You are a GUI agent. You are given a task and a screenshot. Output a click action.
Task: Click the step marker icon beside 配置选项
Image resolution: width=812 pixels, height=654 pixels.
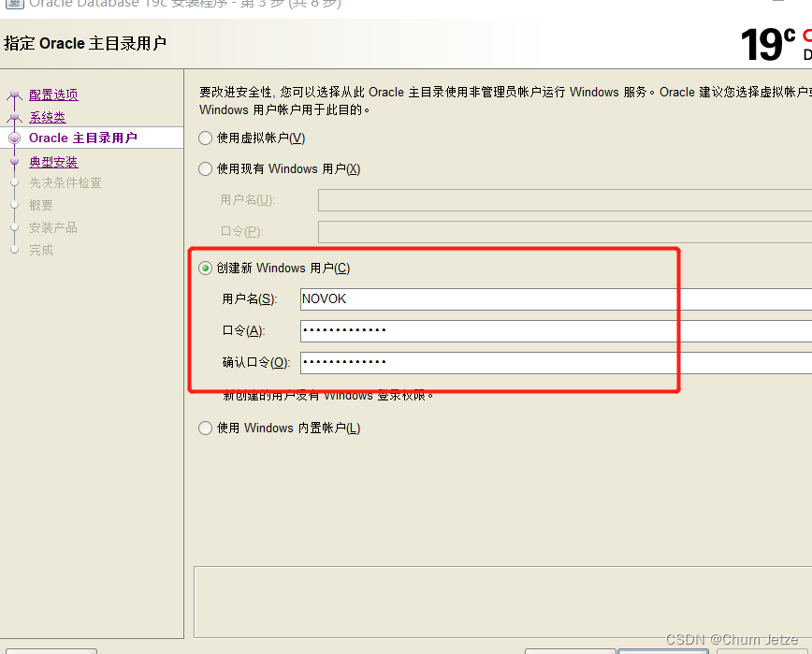pyautogui.click(x=15, y=94)
